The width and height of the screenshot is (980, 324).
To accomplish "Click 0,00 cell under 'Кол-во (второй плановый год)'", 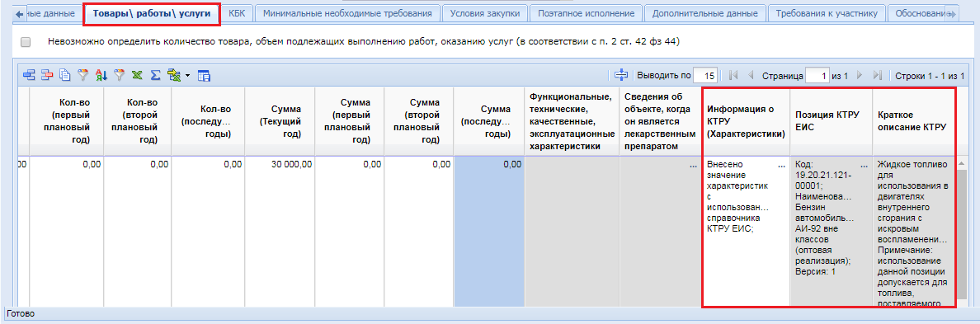I will tap(138, 232).
